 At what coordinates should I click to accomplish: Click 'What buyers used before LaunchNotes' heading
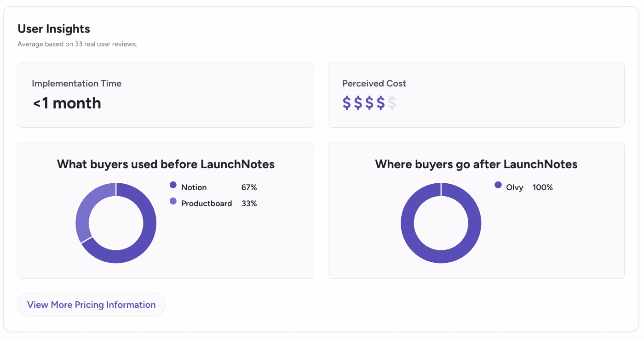[166, 164]
